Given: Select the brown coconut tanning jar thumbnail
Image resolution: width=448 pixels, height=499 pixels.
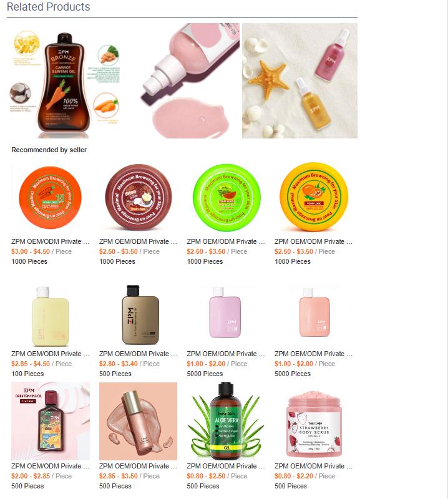Looking at the screenshot, I should (138, 197).
